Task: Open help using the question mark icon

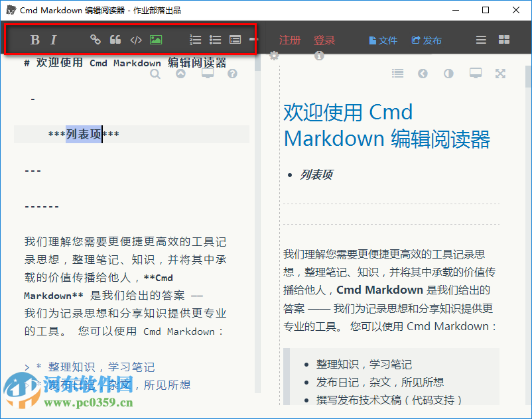Action: point(232,74)
